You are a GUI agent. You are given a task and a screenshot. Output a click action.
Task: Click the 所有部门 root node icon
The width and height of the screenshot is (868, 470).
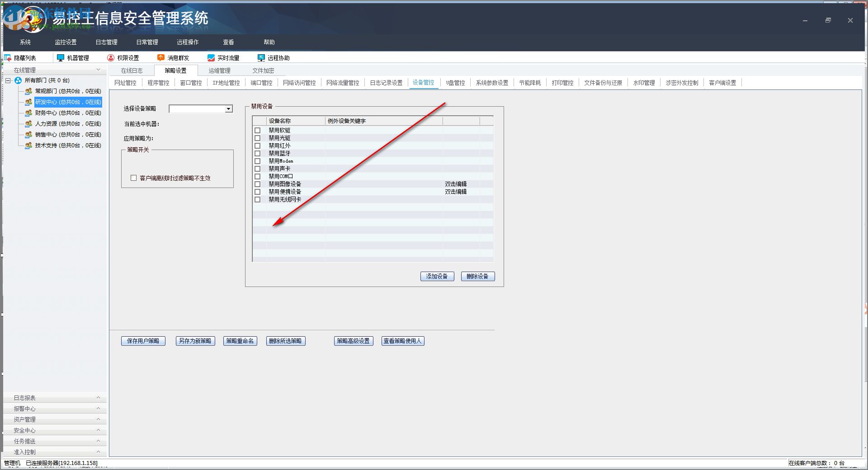tap(18, 80)
